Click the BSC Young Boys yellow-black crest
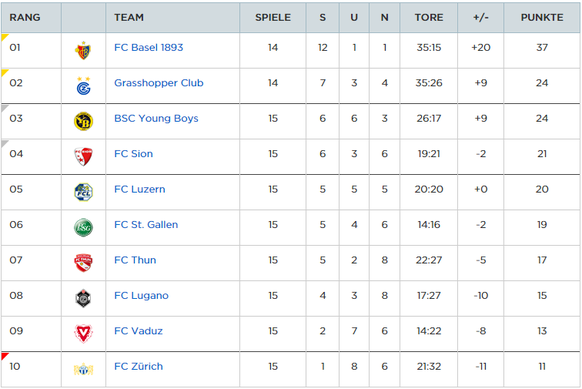This screenshot has width=582, height=389. (84, 121)
